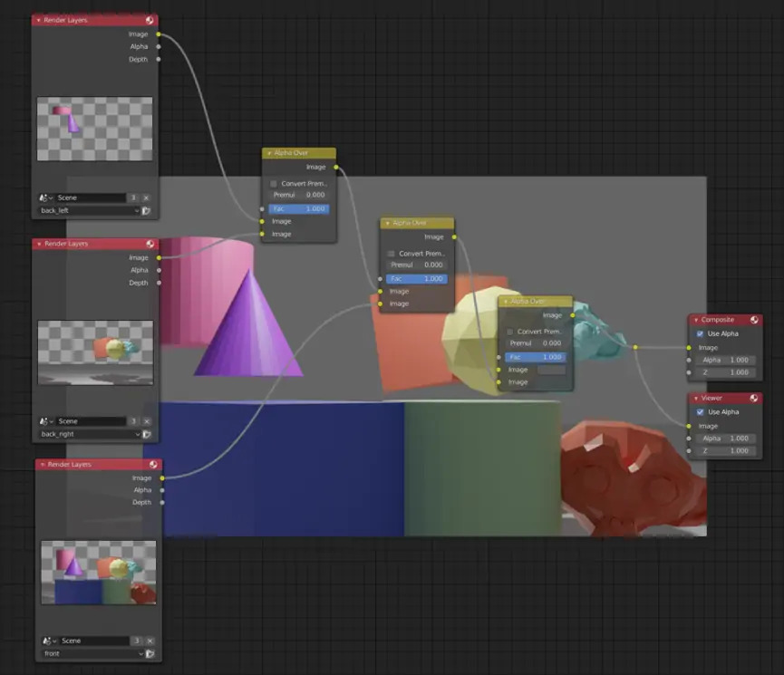Click the Premul value on middle Alpha Over node
The image size is (784, 675).
point(417,265)
